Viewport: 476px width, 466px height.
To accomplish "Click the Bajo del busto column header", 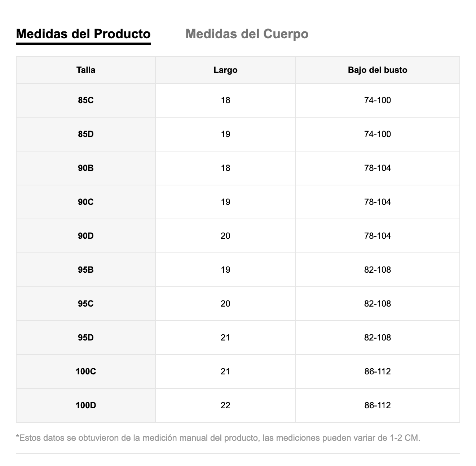I will point(378,70).
